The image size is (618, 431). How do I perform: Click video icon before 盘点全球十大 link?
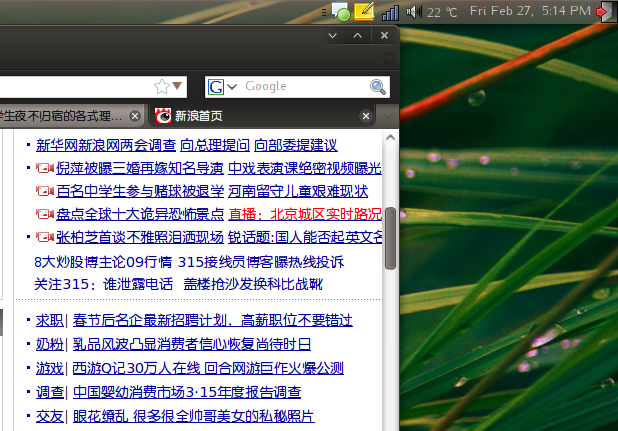(45, 214)
